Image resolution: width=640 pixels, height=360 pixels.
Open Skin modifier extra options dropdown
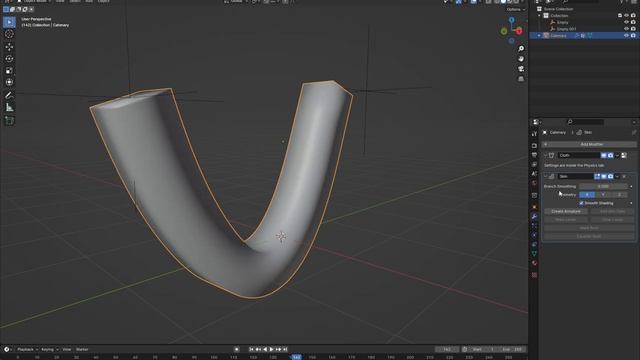pyautogui.click(x=617, y=176)
